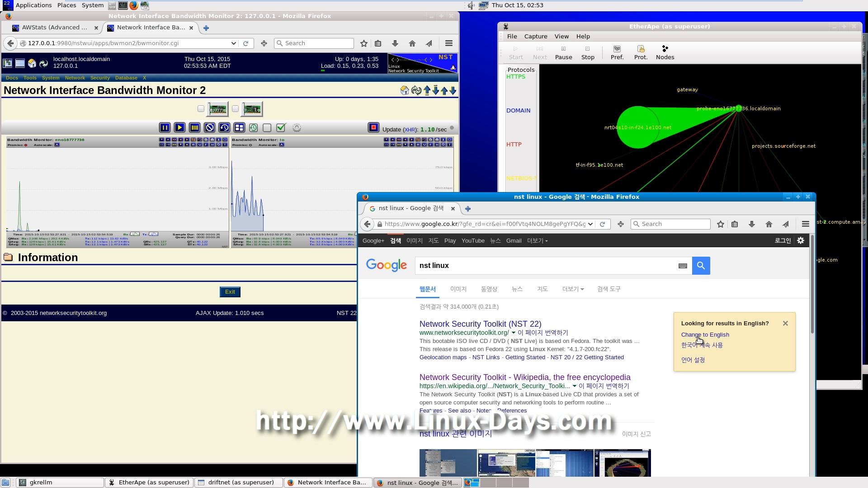This screenshot has width=868, height=488.
Task: Click 로그인 sign-in button on Google
Action: [783, 241]
